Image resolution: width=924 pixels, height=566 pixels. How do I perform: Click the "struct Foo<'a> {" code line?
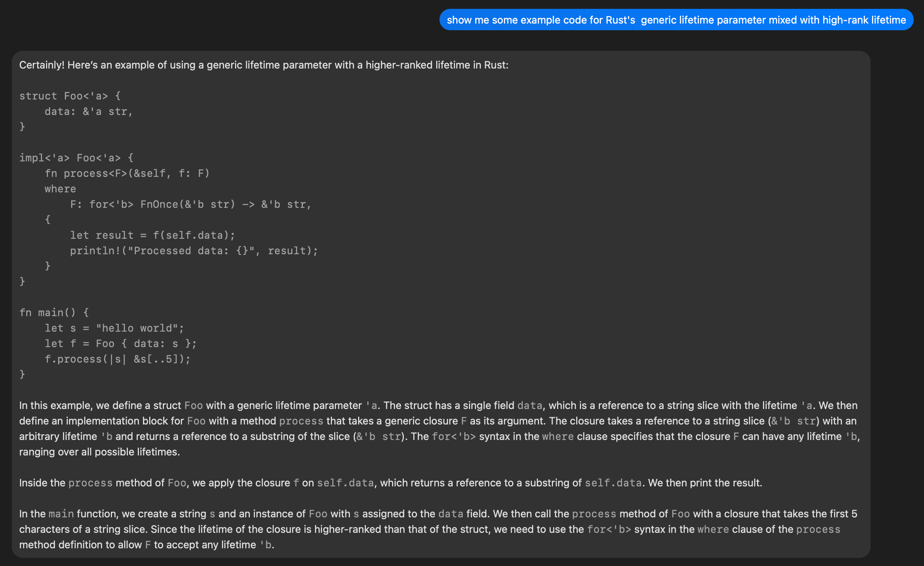pyautogui.click(x=70, y=96)
